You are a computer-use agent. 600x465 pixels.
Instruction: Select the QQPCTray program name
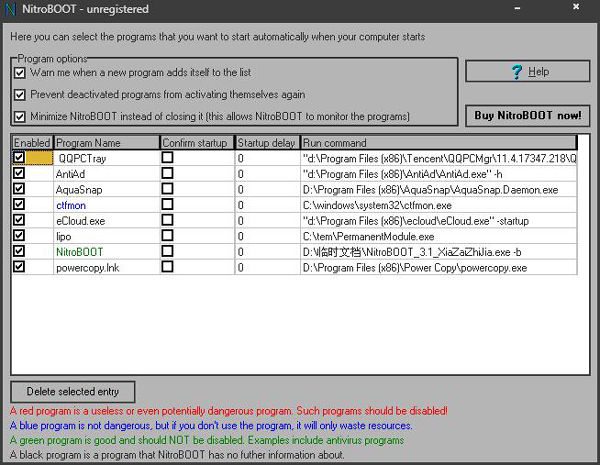pos(82,158)
